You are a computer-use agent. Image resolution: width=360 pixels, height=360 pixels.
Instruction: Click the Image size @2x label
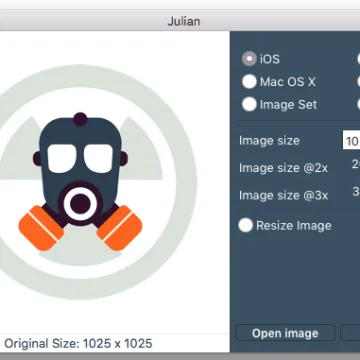coord(283,168)
